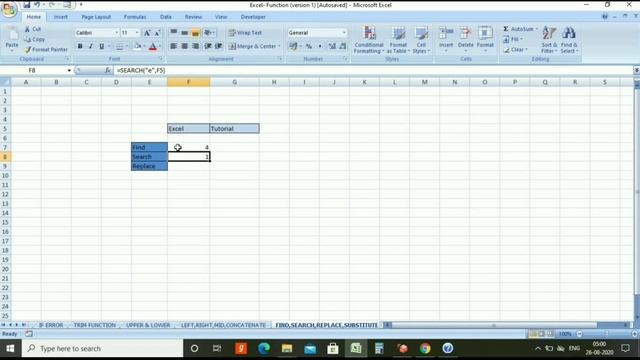Switch to UPPER & LOWER sheet tab
Screen dimensions: 640x360
pos(148,325)
